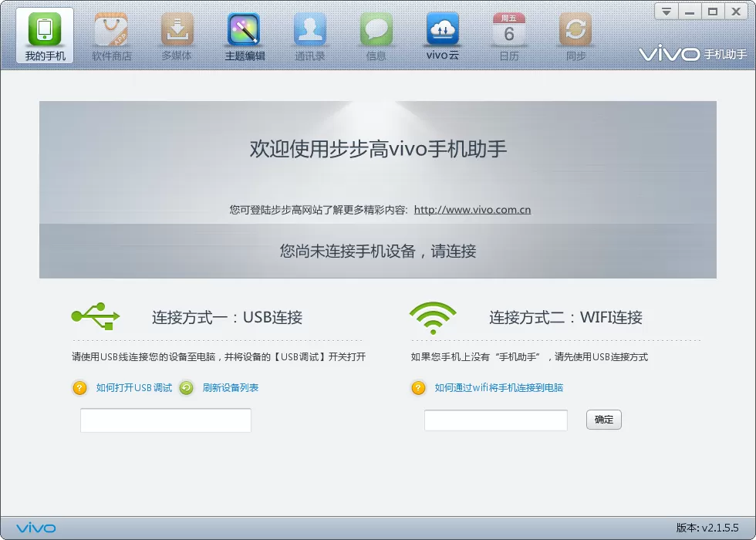The width and height of the screenshot is (756, 540).
Task: Click the version text v2.1.5.5
Action: point(707,528)
